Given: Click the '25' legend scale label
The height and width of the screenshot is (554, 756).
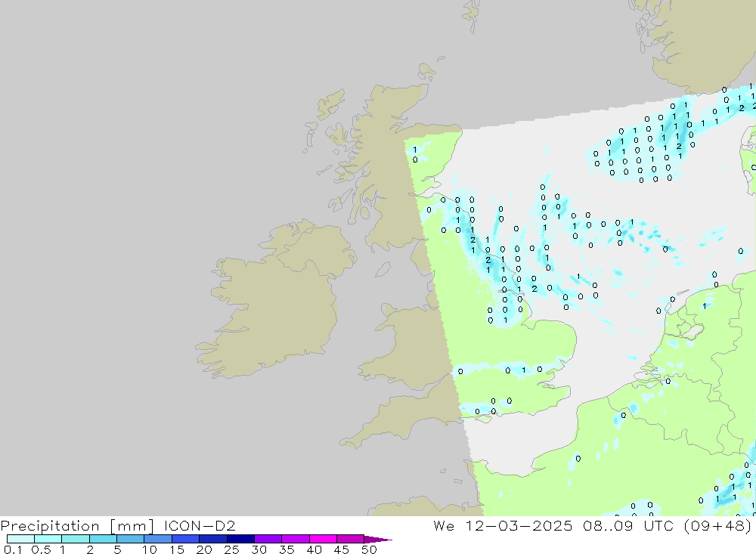Looking at the screenshot, I should 231,549.
